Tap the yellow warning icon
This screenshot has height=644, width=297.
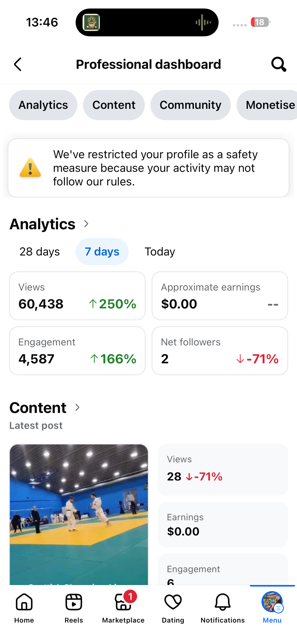(30, 168)
